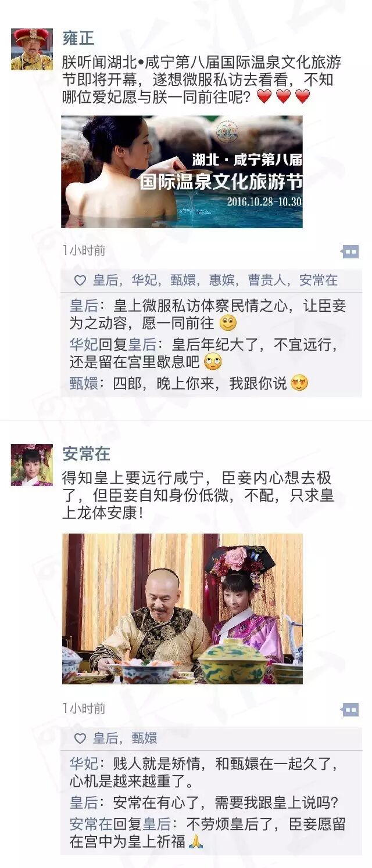Open 雍正 username link

pos(78,38)
